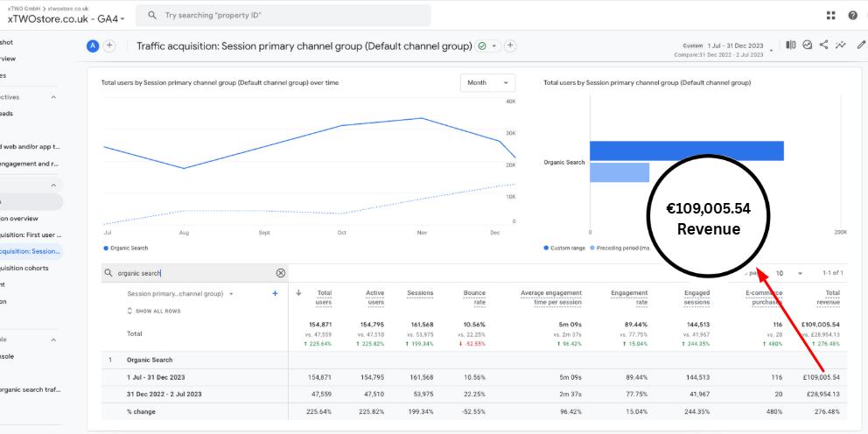868x434 pixels.
Task: Toggle the Custom range legend item
Action: (x=567, y=248)
